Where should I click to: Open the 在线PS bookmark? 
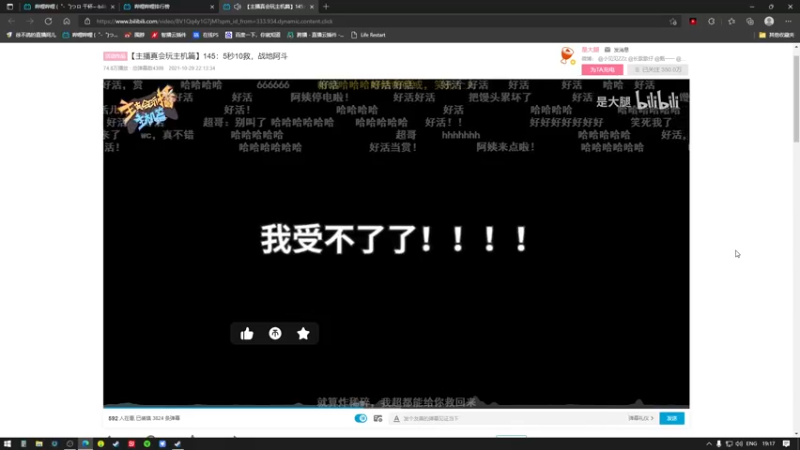[206, 35]
